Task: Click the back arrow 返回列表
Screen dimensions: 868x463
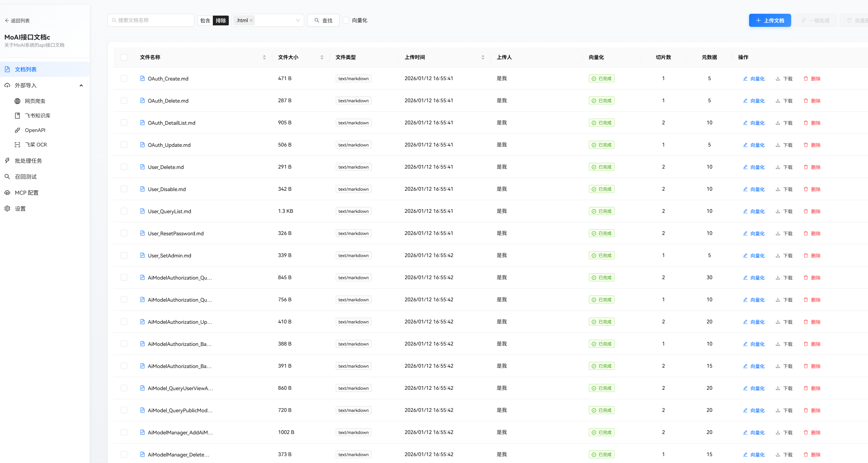Action: pyautogui.click(x=7, y=21)
